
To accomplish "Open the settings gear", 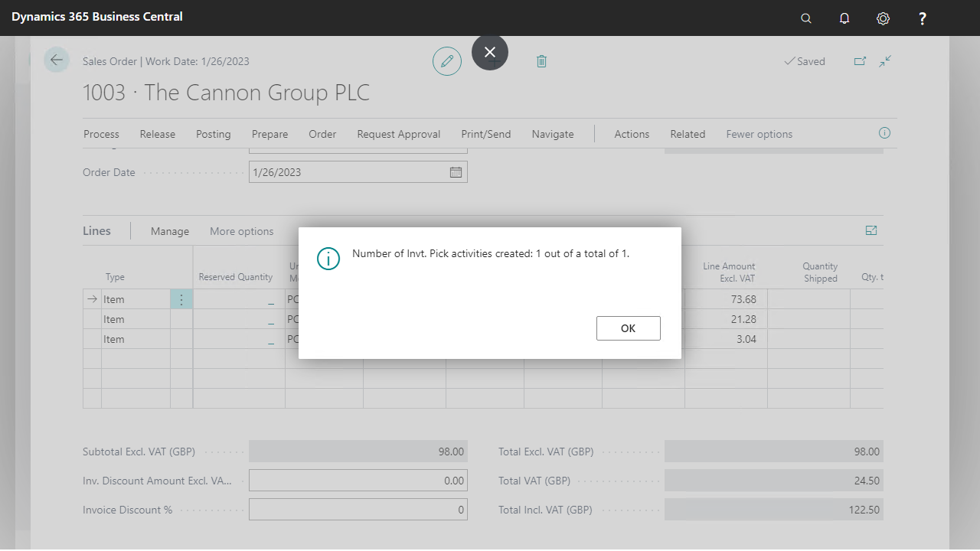I will tap(883, 18).
